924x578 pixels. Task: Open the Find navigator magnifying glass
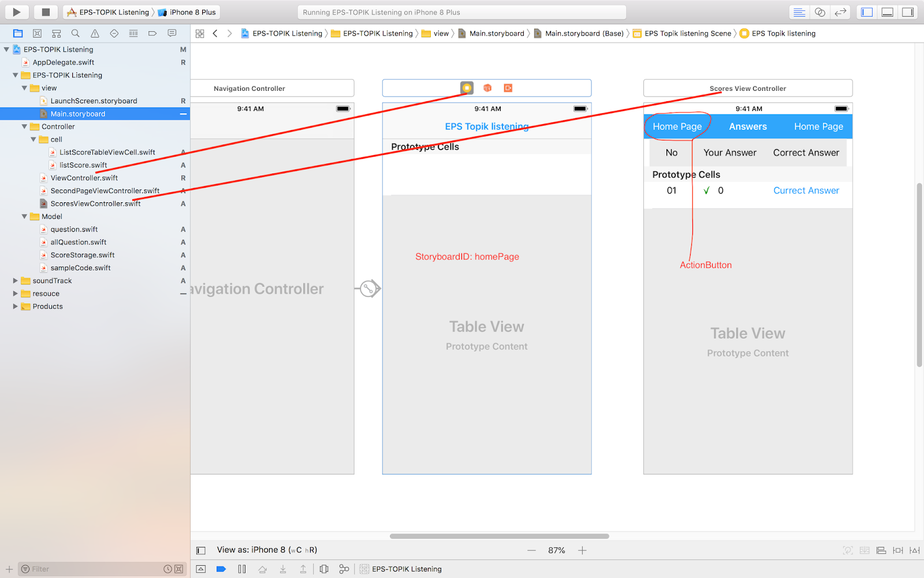[75, 33]
